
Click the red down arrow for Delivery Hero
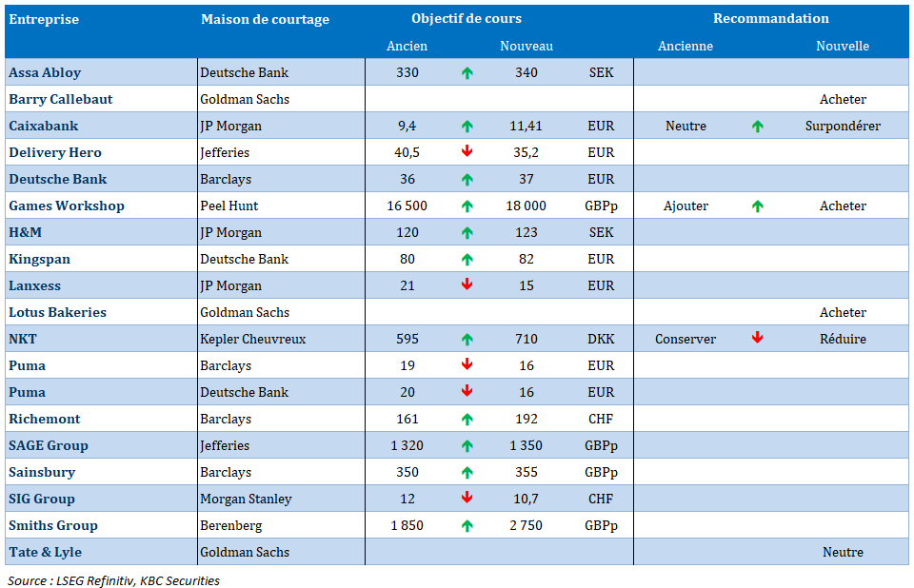[x=467, y=152]
